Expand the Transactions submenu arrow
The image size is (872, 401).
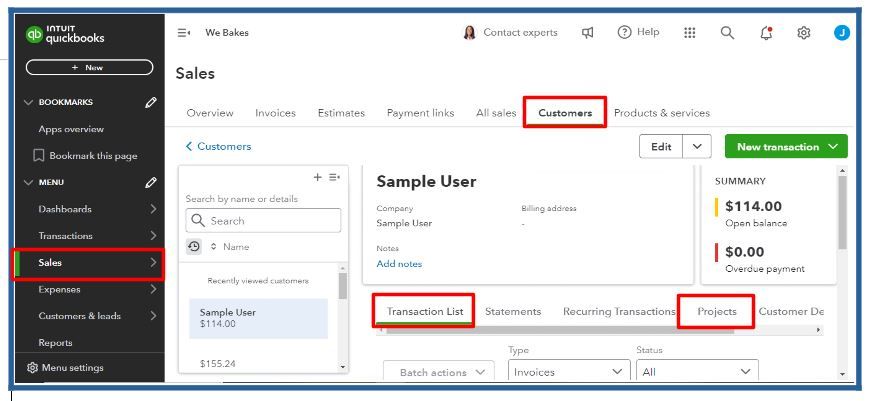pos(153,236)
